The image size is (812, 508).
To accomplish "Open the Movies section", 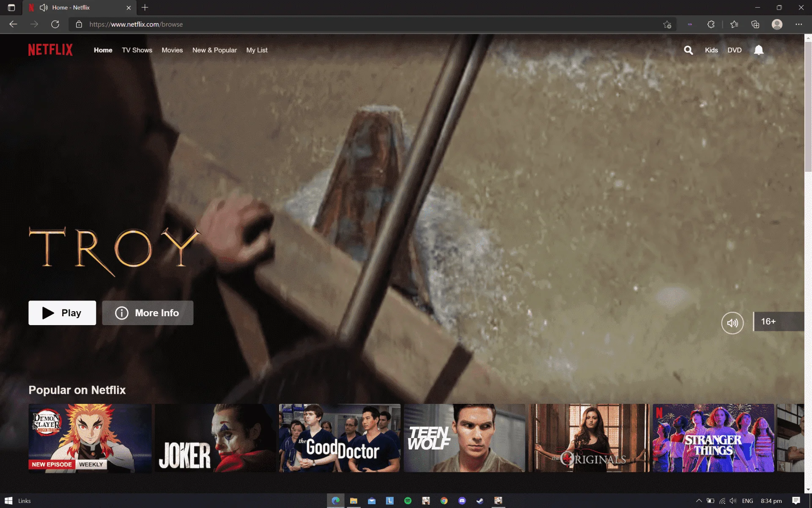I will click(172, 50).
